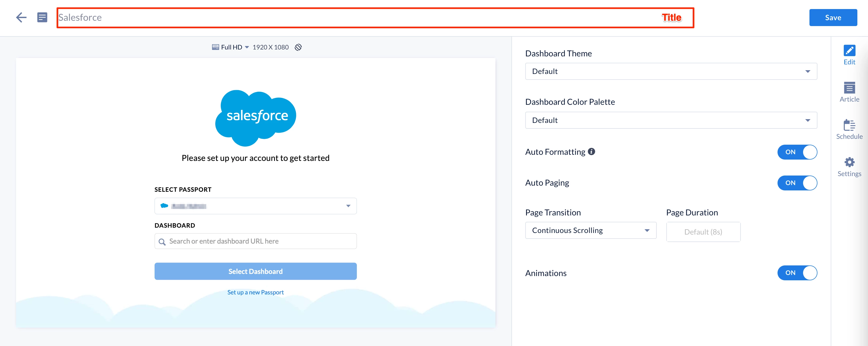This screenshot has width=868, height=346.
Task: Expand the Dashboard Theme dropdown
Action: [x=671, y=72]
